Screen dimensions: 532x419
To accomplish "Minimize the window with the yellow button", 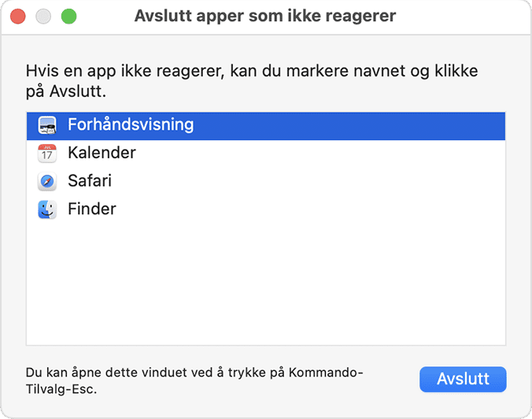I will (43, 17).
